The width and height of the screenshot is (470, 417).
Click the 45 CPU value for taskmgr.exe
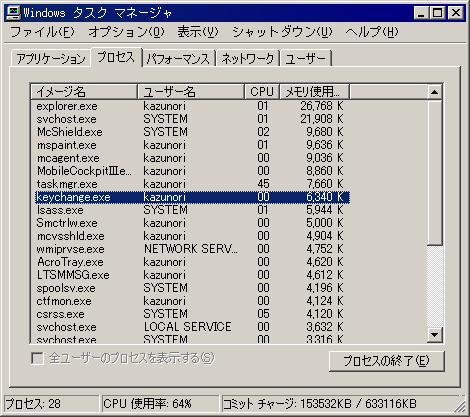[263, 184]
